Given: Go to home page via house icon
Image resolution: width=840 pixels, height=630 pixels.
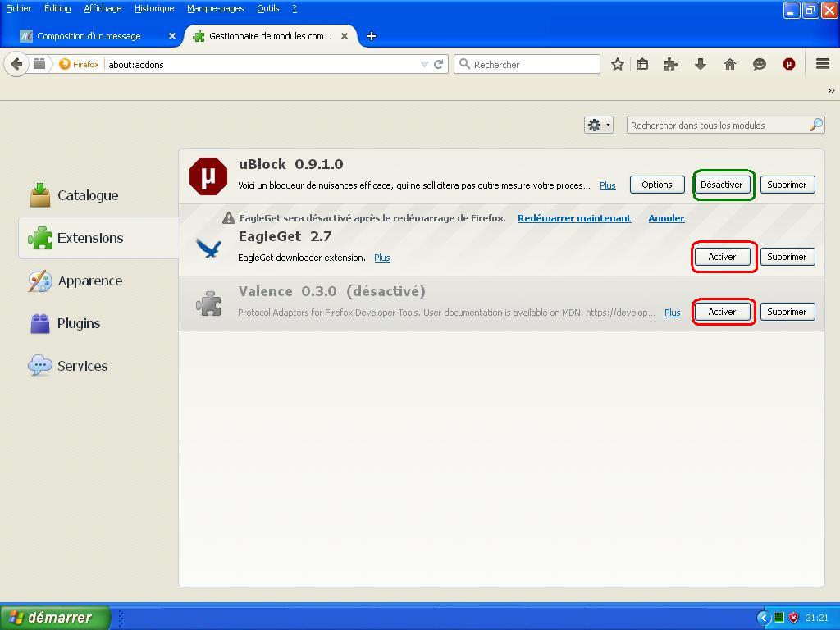Looking at the screenshot, I should (x=729, y=64).
